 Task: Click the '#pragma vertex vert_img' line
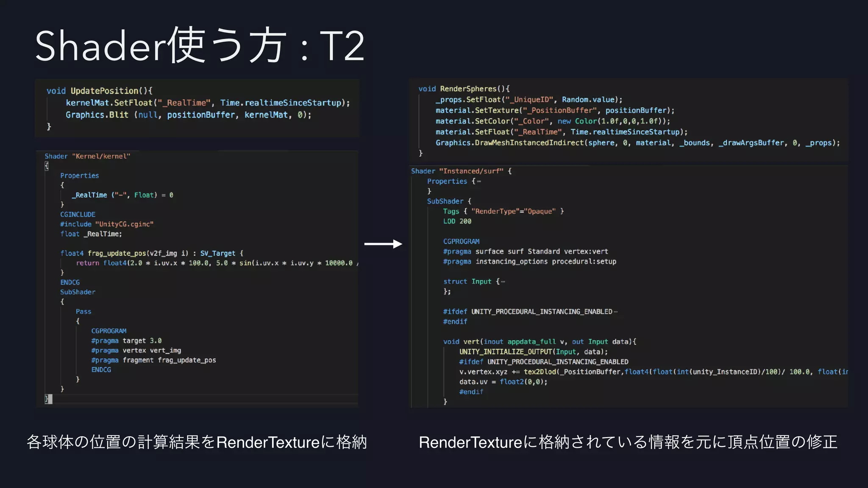click(x=136, y=350)
